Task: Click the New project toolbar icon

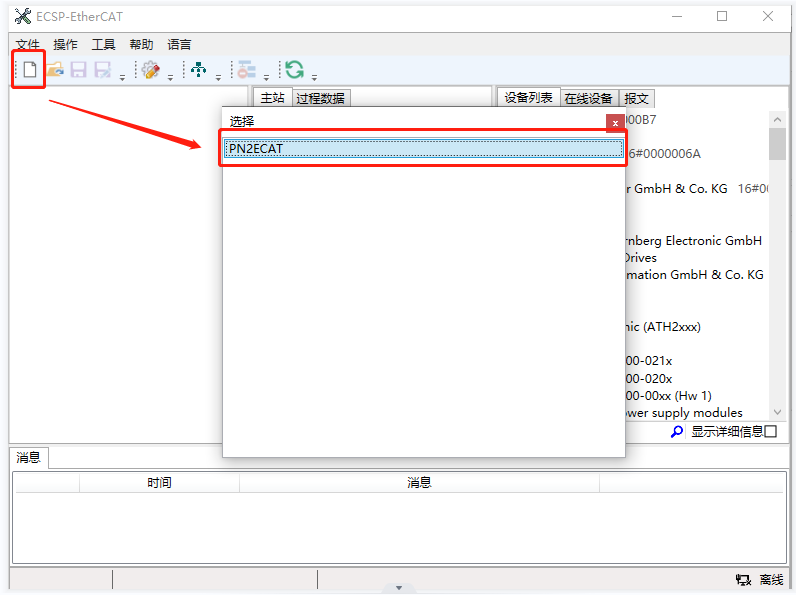Action: point(30,70)
